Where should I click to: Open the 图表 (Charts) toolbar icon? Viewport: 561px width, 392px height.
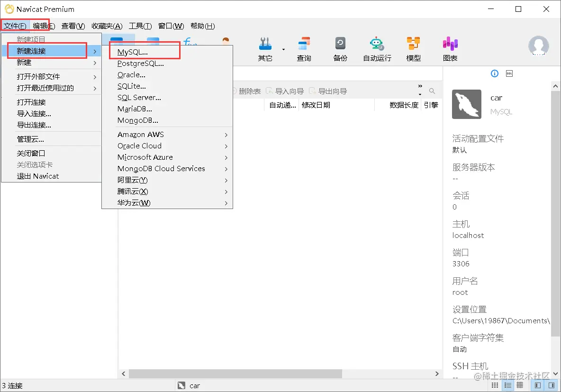(x=450, y=49)
